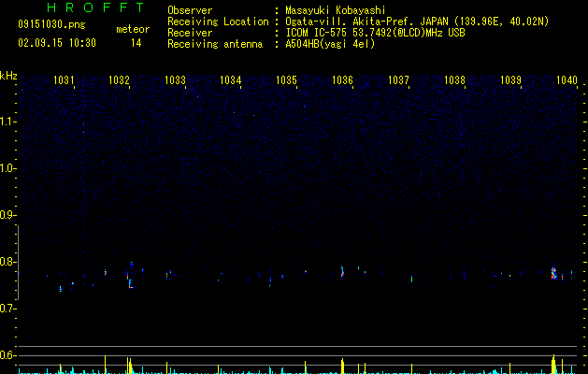Click the gray frequency range bar on the left axis
This screenshot has width=588, height=374.
pos(18,263)
